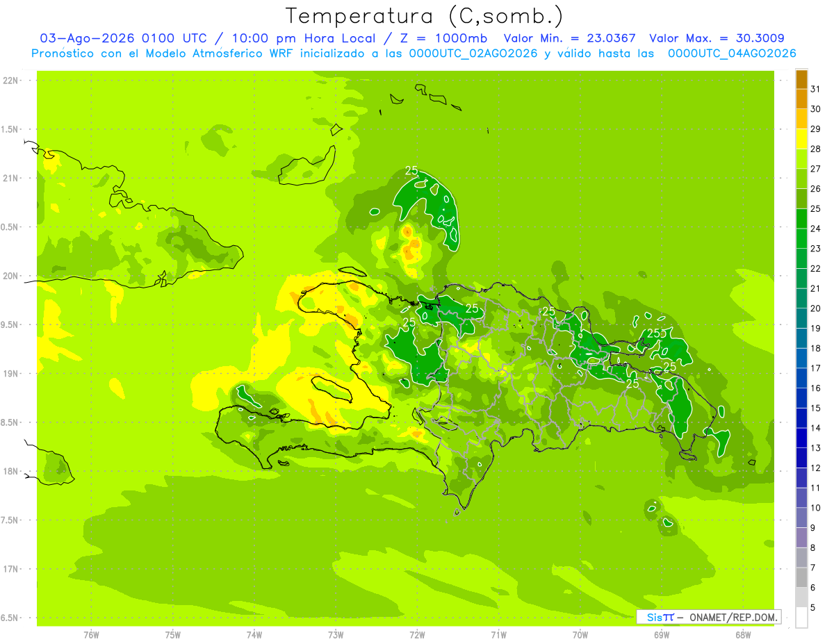Click the "19N" latitude label
This screenshot has width=834, height=644.
pos(10,374)
